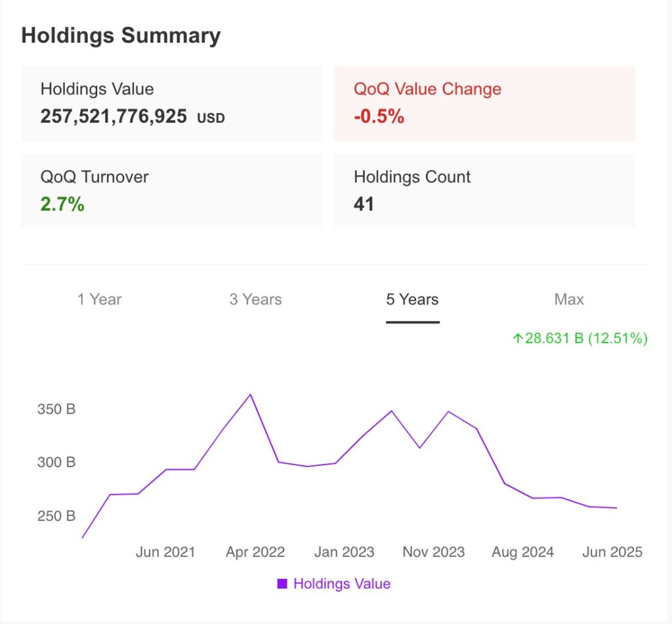Image resolution: width=672 pixels, height=624 pixels.
Task: Click the green up arrow indicator
Action: coord(518,339)
